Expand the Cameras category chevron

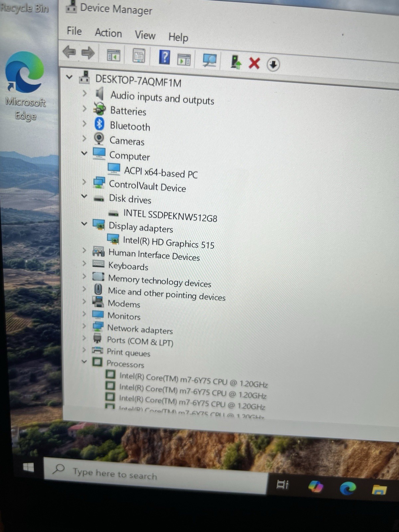[84, 138]
